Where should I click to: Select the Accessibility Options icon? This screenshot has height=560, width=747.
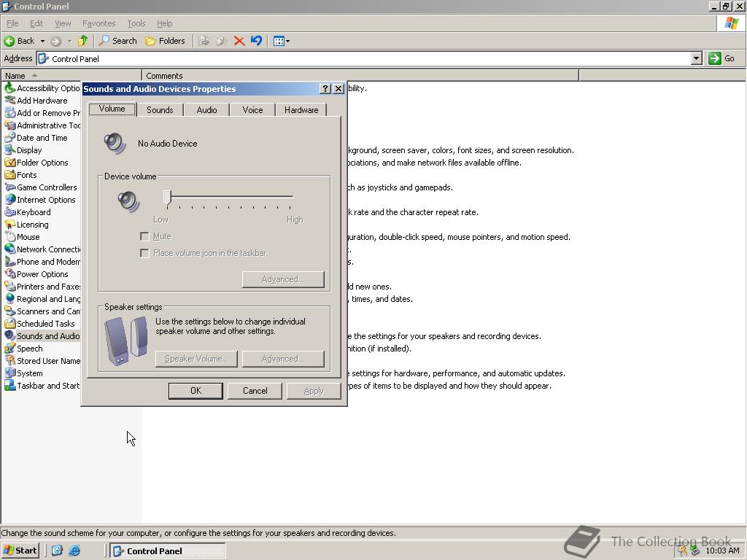10,88
